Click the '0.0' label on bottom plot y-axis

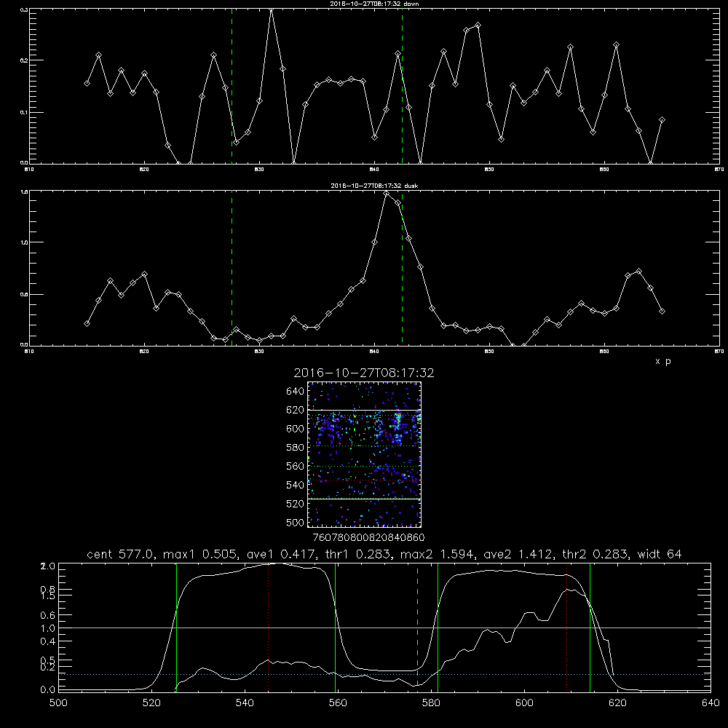tap(48, 690)
